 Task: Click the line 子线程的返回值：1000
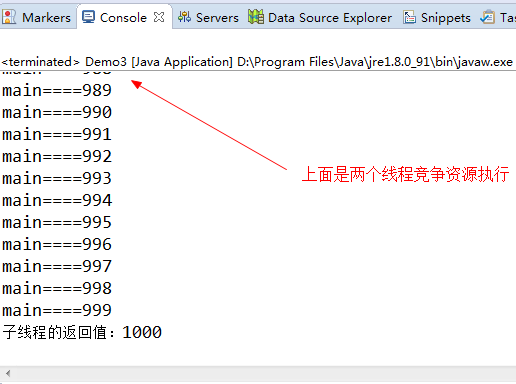point(82,332)
